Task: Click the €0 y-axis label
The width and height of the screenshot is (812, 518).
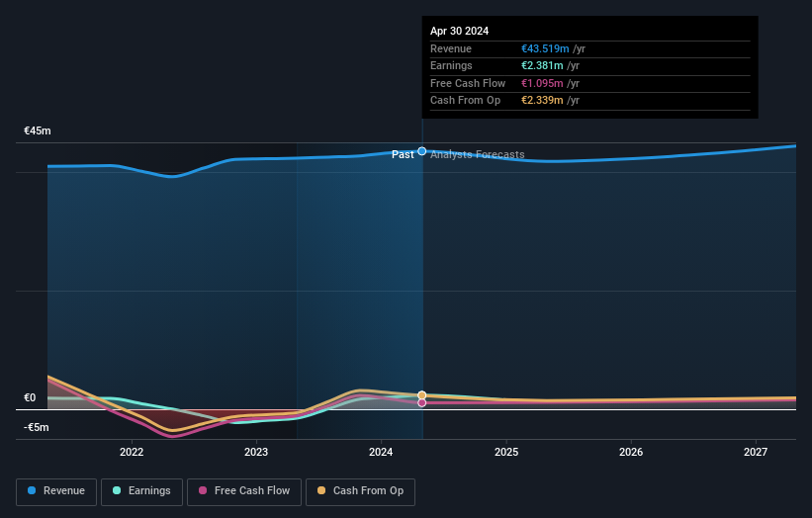Action: (30, 398)
